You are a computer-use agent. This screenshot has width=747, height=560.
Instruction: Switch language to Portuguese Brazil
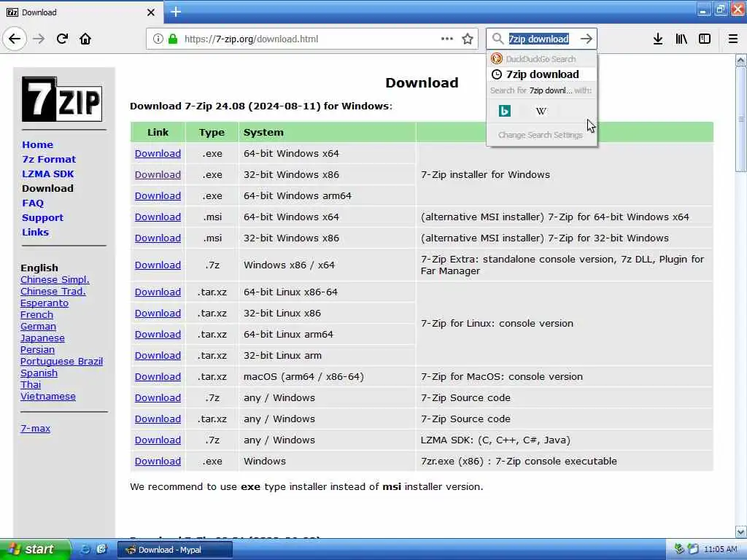pyautogui.click(x=61, y=362)
